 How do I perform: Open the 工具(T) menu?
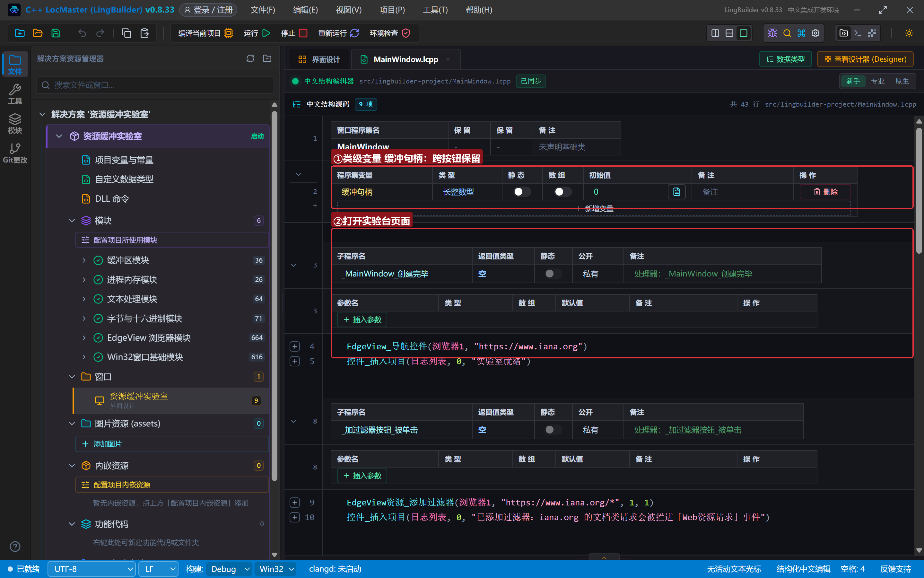point(435,10)
